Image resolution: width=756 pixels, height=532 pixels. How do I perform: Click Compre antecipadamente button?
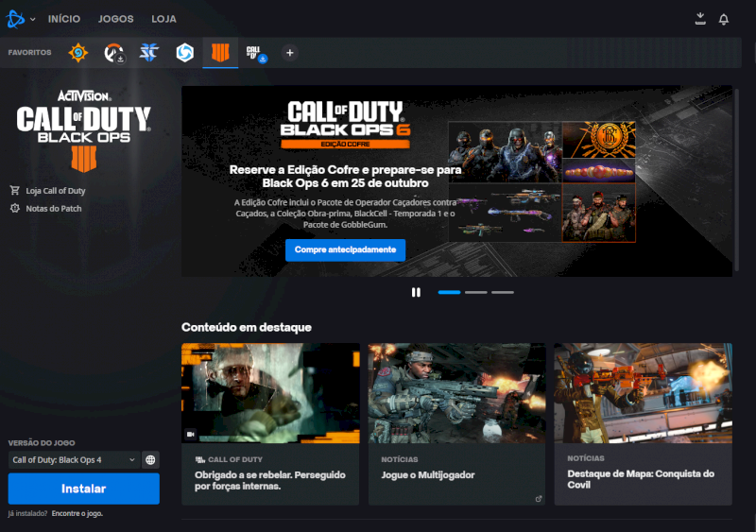345,249
